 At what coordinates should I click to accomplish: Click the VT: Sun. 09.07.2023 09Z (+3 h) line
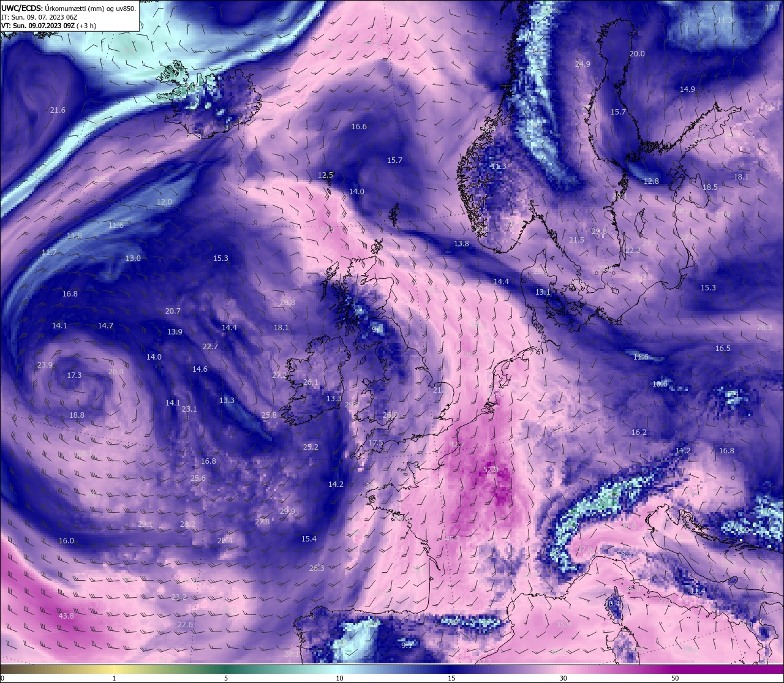(x=48, y=26)
